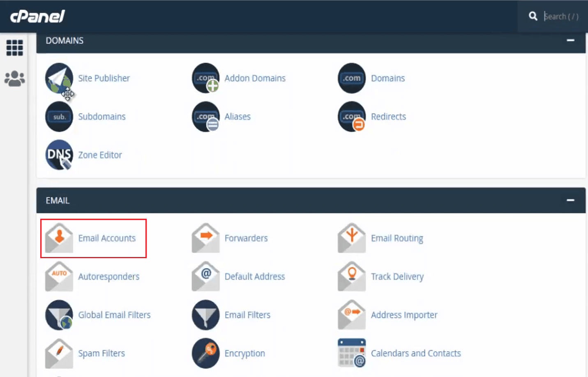Open the Encryption link
Viewport: 588px width, 377px height.
coord(244,354)
